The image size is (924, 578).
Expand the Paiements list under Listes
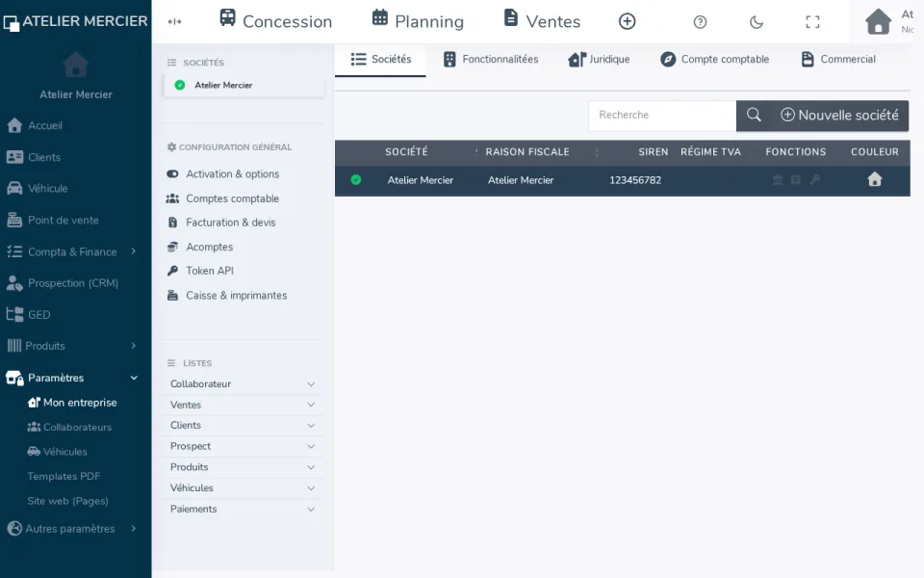pyautogui.click(x=243, y=509)
